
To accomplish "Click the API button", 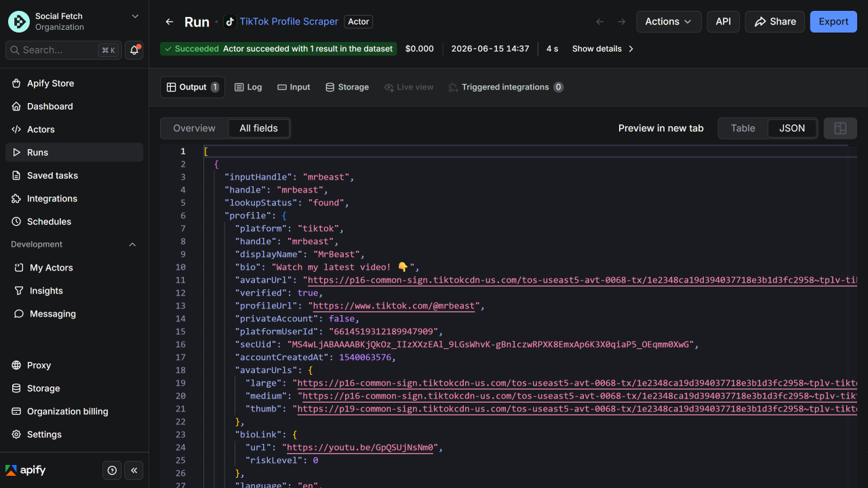I will tap(724, 22).
